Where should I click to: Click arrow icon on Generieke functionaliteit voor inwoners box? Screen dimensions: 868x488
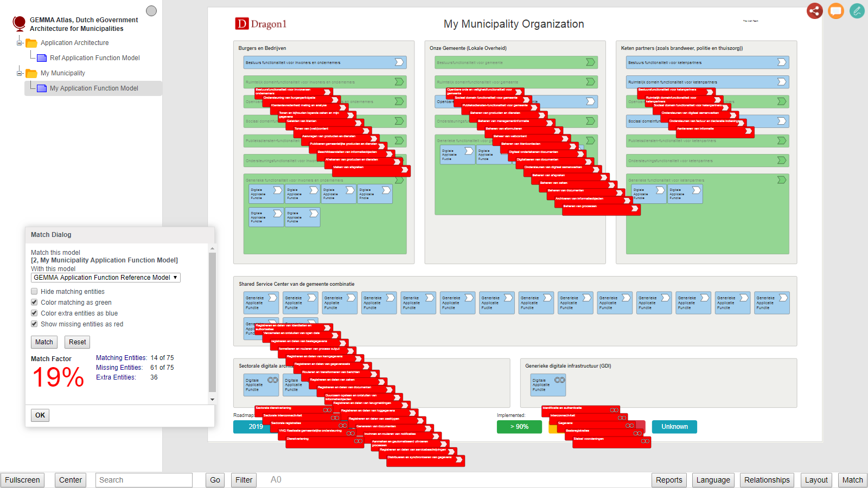399,180
